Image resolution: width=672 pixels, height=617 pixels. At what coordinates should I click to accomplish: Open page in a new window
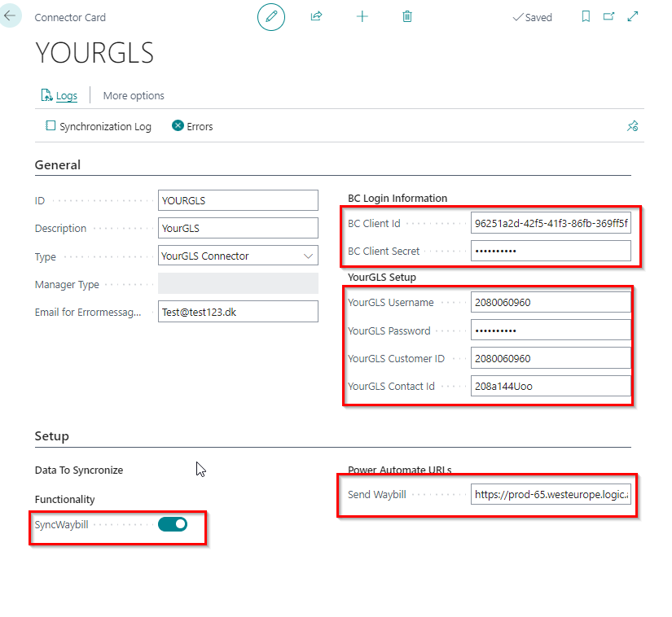point(608,17)
